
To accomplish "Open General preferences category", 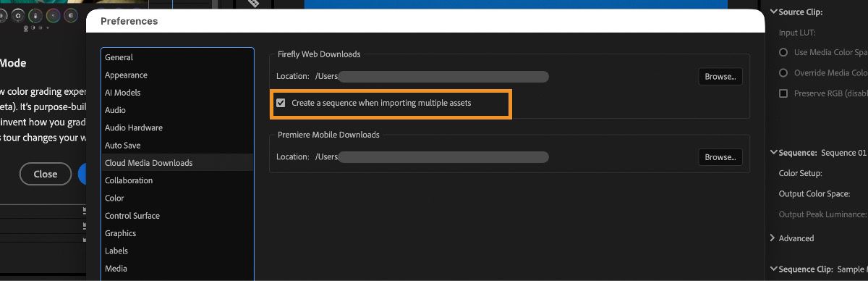I will [x=178, y=57].
